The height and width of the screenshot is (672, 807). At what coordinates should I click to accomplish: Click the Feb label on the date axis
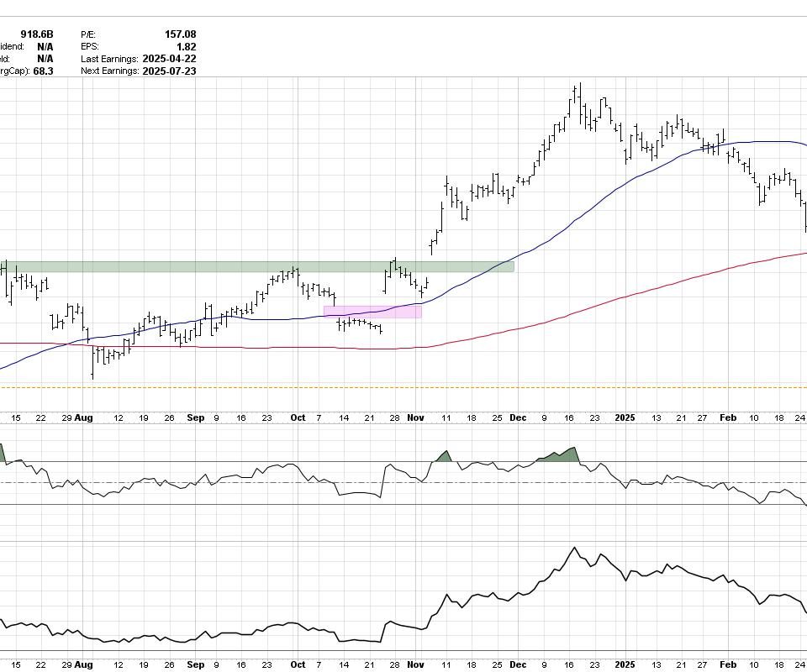tap(729, 417)
